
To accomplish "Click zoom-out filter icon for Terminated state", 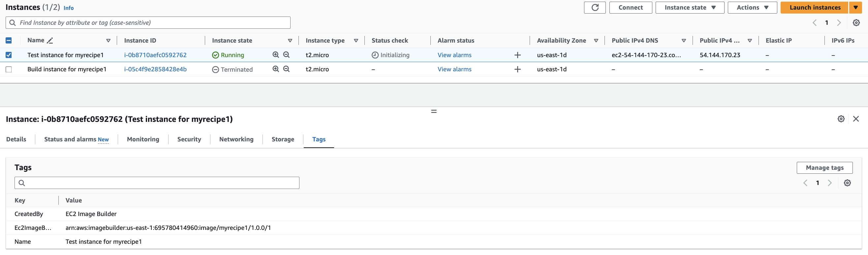I will tap(286, 69).
